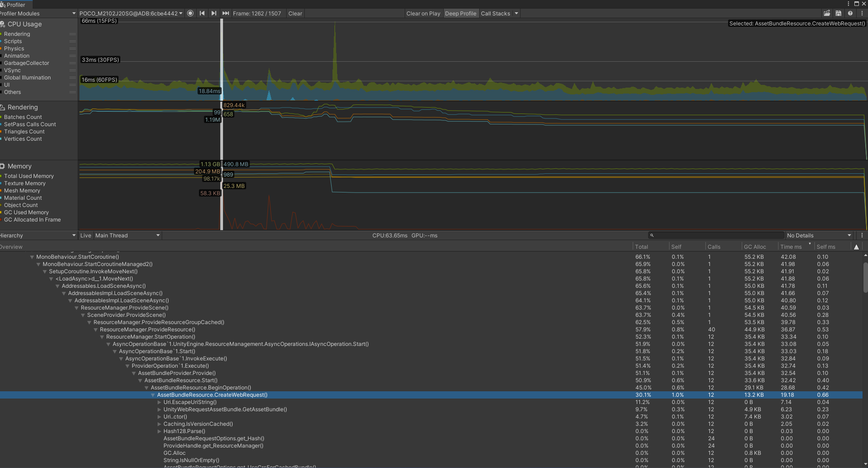Enable Clear on Play
This screenshot has height=468, width=868.
coord(422,13)
